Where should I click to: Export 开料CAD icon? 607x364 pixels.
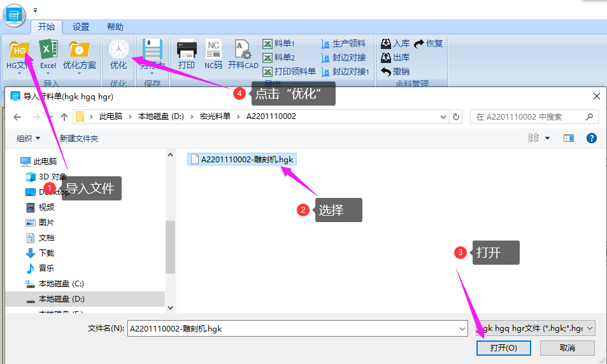pyautogui.click(x=243, y=50)
